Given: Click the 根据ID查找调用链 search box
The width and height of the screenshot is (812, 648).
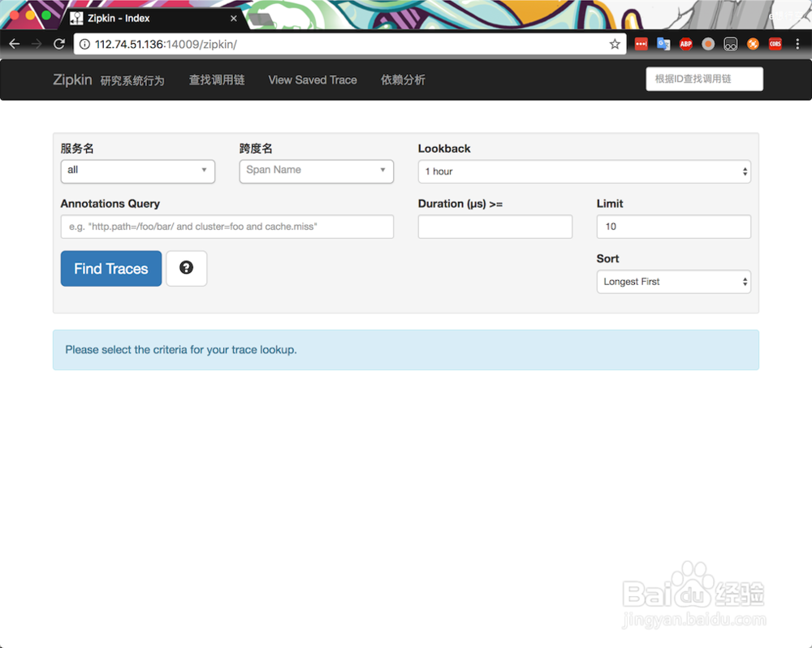Looking at the screenshot, I should (704, 79).
